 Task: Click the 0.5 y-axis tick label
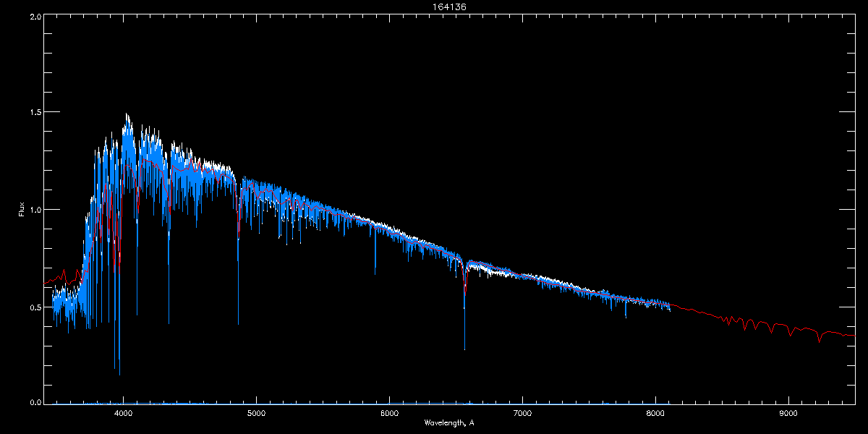(33, 307)
